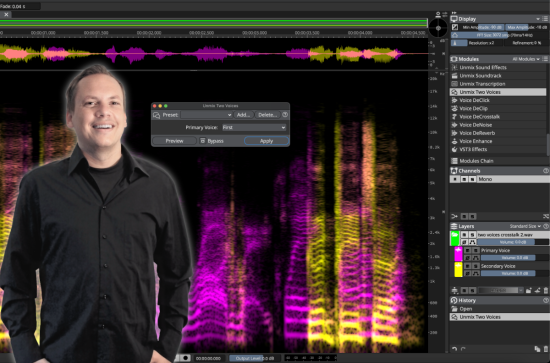Open the Voice DeReverb module
The height and width of the screenshot is (363, 550).
pos(498,133)
